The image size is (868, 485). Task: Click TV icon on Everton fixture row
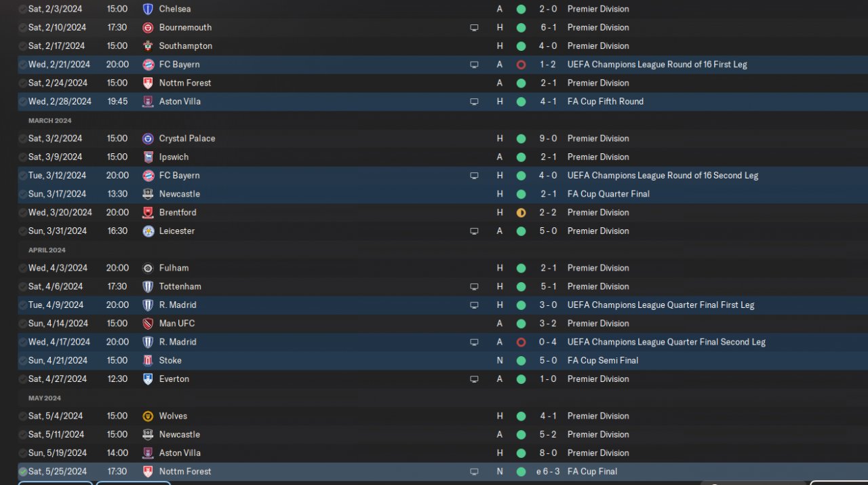point(474,379)
